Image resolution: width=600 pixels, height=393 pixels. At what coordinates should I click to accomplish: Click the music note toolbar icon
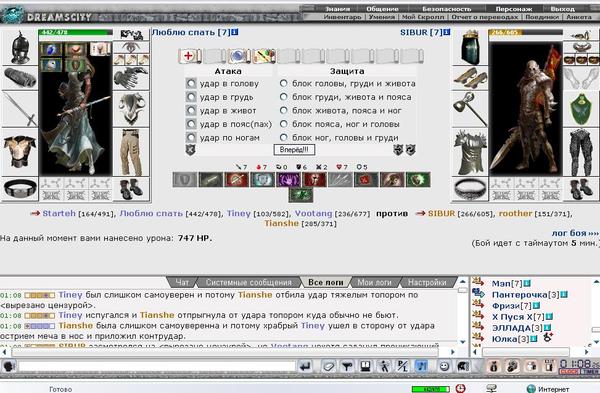pos(421,366)
